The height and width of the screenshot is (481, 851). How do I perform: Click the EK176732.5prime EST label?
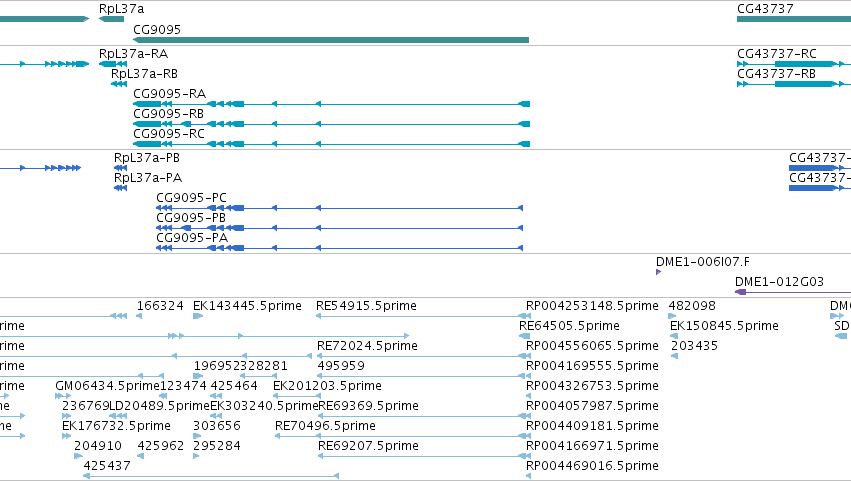[116, 426]
